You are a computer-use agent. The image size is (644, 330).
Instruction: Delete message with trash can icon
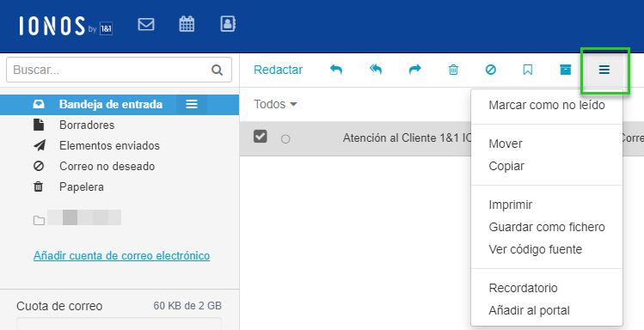click(453, 70)
